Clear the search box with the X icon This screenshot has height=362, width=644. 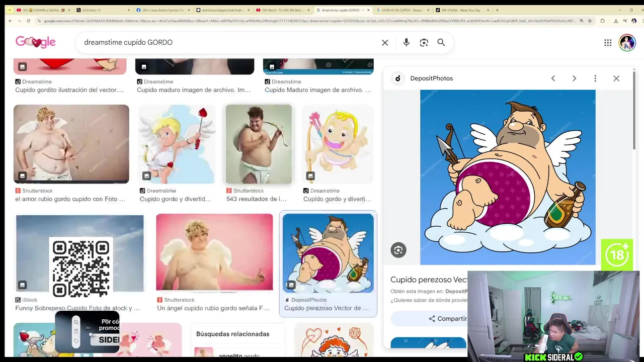tap(385, 43)
